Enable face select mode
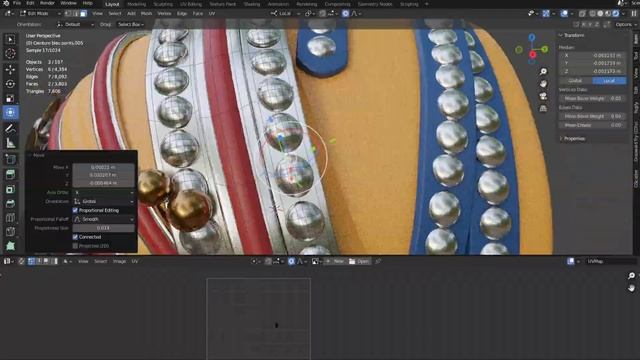 pos(83,13)
